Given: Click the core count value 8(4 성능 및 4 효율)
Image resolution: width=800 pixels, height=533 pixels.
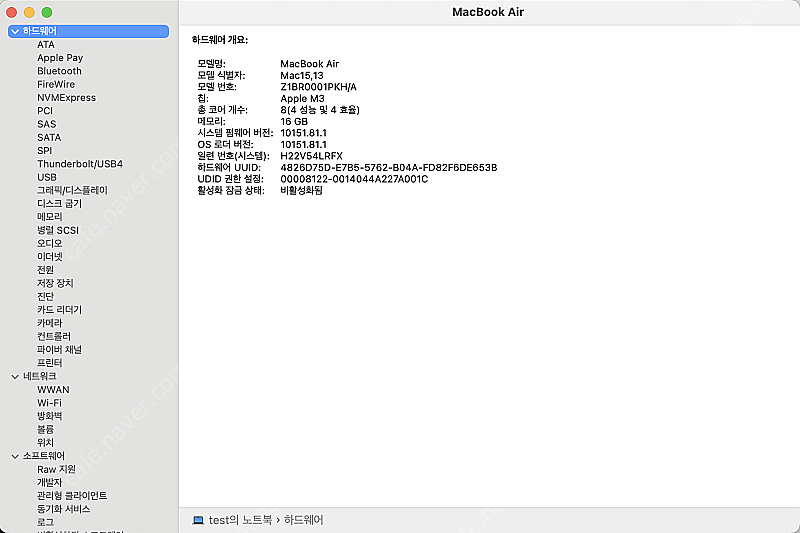Looking at the screenshot, I should pyautogui.click(x=320, y=110).
